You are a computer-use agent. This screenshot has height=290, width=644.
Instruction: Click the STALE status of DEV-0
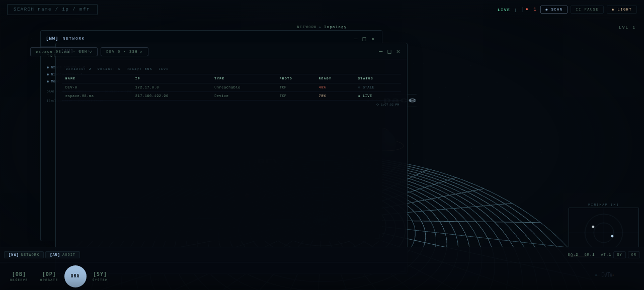(366, 87)
